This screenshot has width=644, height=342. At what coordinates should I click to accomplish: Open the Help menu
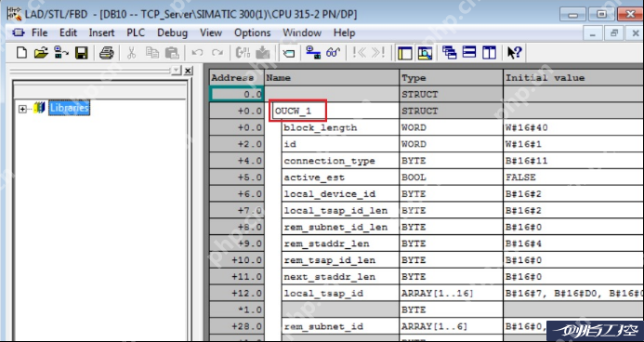click(344, 33)
